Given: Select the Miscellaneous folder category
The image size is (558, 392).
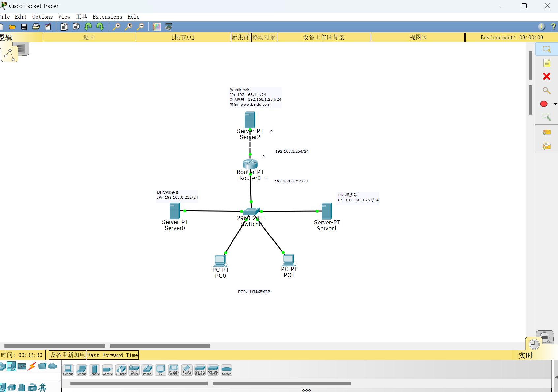Looking at the screenshot, I should [x=42, y=366].
